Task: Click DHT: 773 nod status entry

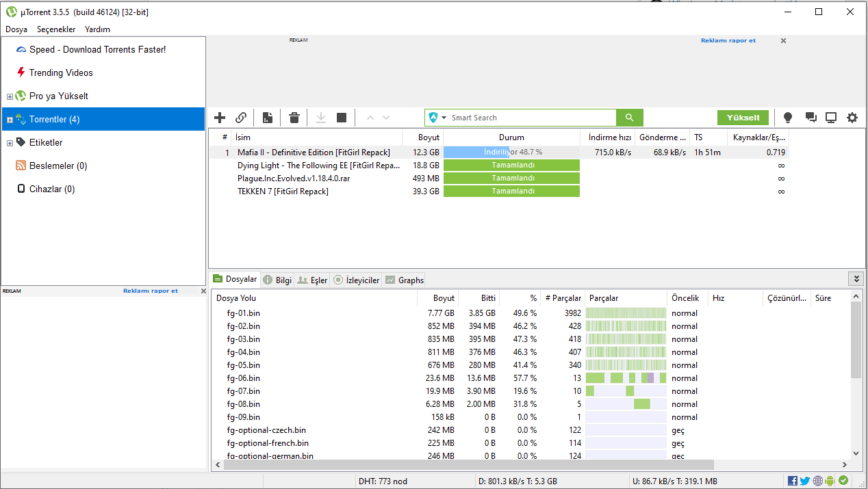Action: pos(383,481)
